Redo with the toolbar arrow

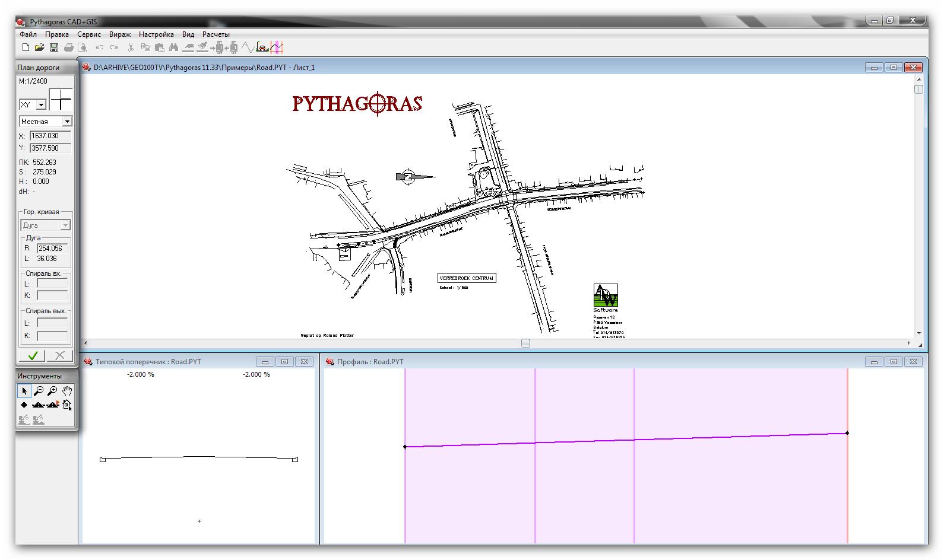point(114,47)
